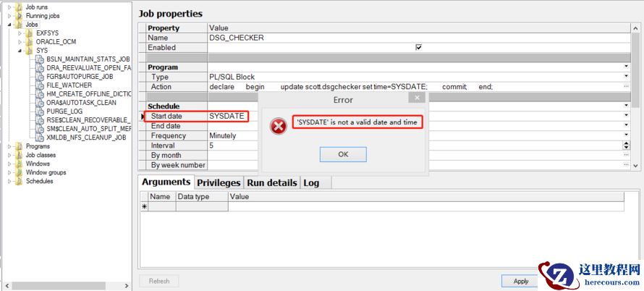Open the Start date dropdown arrow

[626, 116]
